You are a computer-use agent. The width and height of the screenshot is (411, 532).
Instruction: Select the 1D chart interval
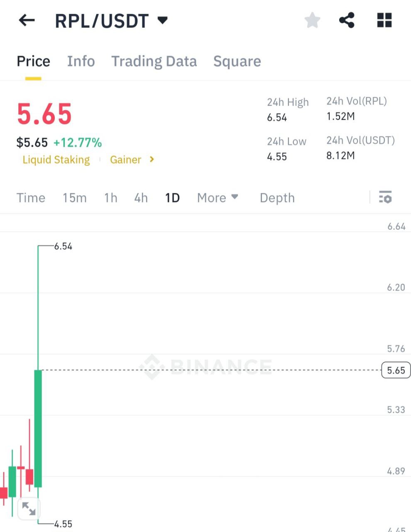tap(172, 198)
